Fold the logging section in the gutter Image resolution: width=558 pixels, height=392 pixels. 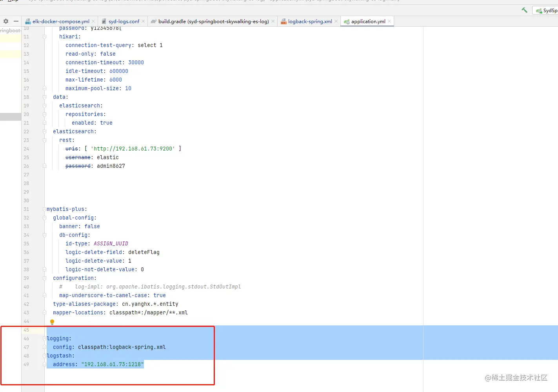[44, 339]
